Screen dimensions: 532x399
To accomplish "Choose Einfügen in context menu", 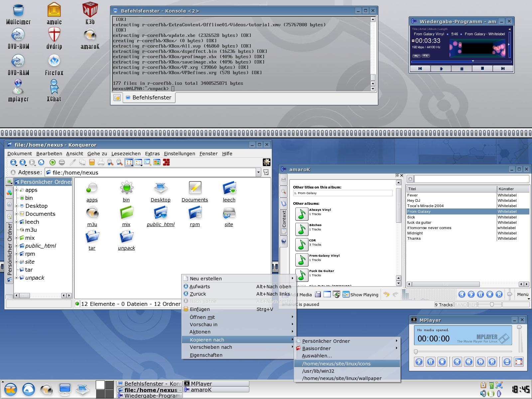I will click(x=238, y=309).
